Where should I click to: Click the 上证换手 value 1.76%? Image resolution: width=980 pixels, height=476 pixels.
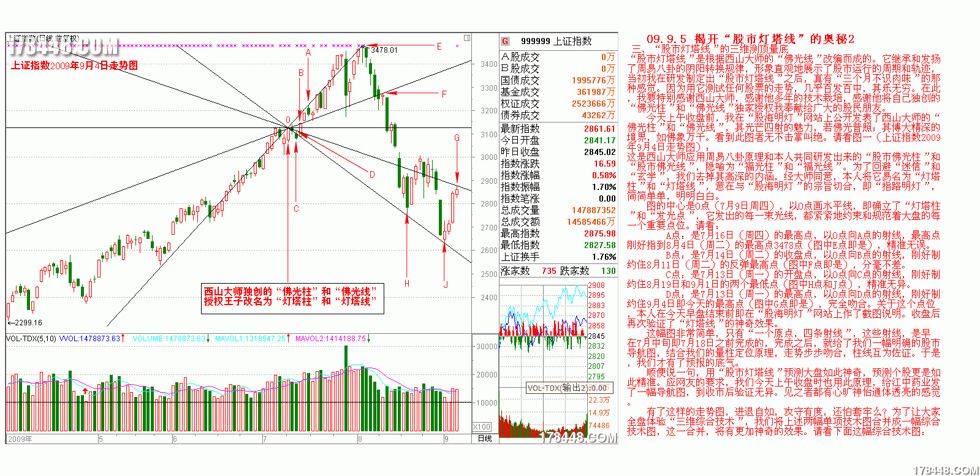click(604, 257)
